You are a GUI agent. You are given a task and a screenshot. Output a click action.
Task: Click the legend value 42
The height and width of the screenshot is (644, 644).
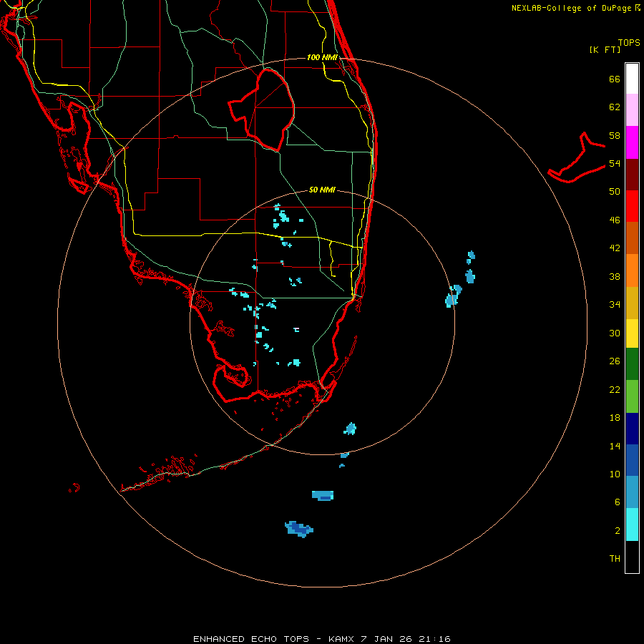tap(615, 248)
